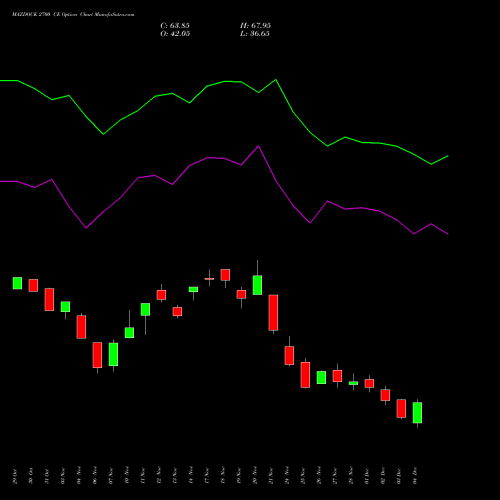Select the green candle for 20 Nov

[x=257, y=285]
